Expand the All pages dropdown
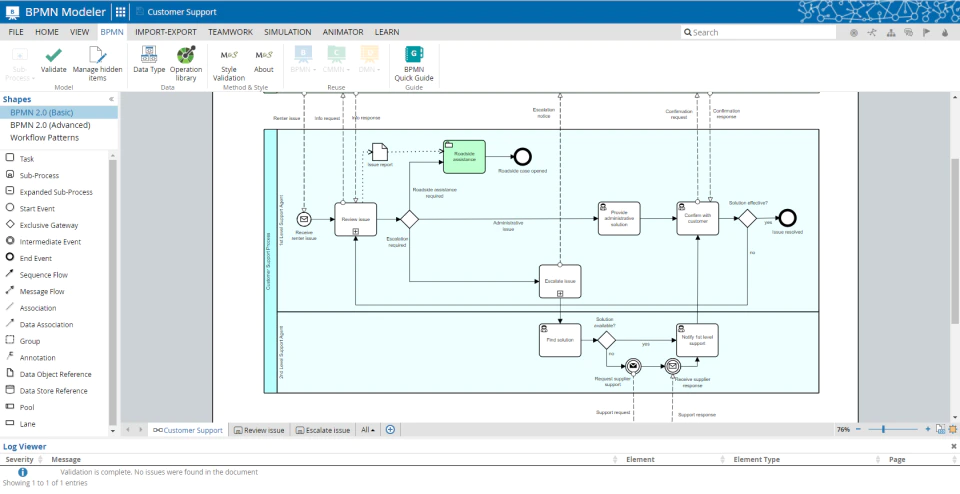Viewport: 960px width, 494px height. [368, 430]
